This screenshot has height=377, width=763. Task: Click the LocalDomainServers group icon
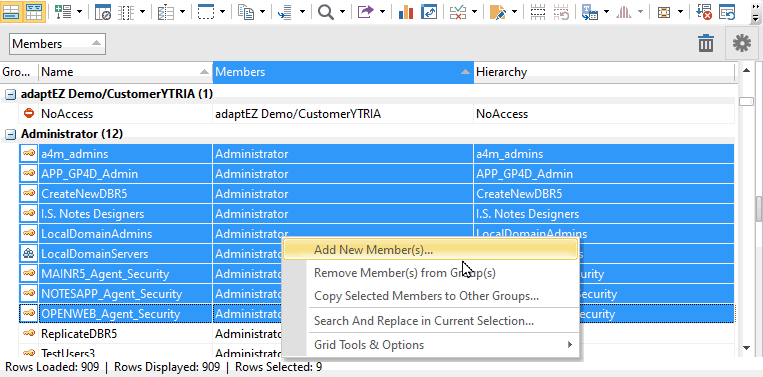coord(29,253)
